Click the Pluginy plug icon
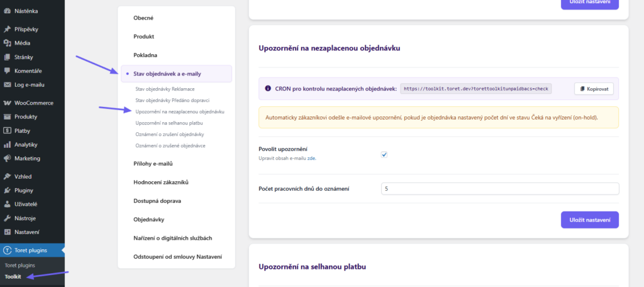 [7, 190]
